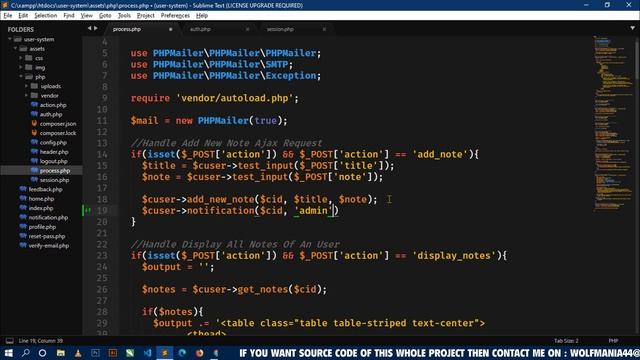Open home.php in sidebar
Viewport: 640px width, 360px height.
click(41, 199)
